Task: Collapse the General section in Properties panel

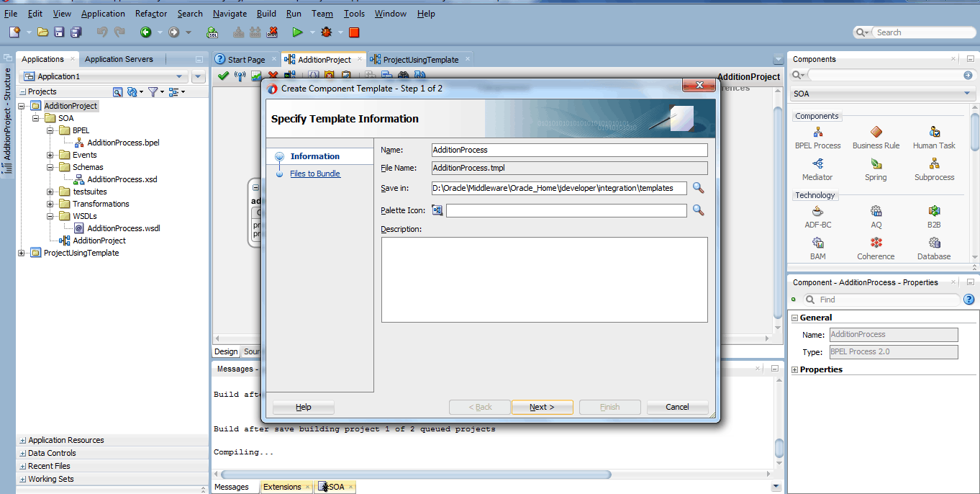Action: point(794,318)
